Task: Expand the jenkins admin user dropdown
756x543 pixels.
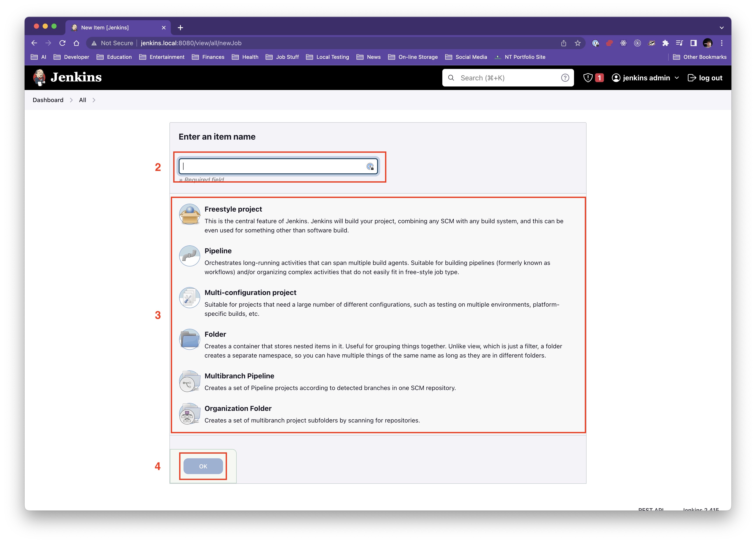Action: [677, 78]
